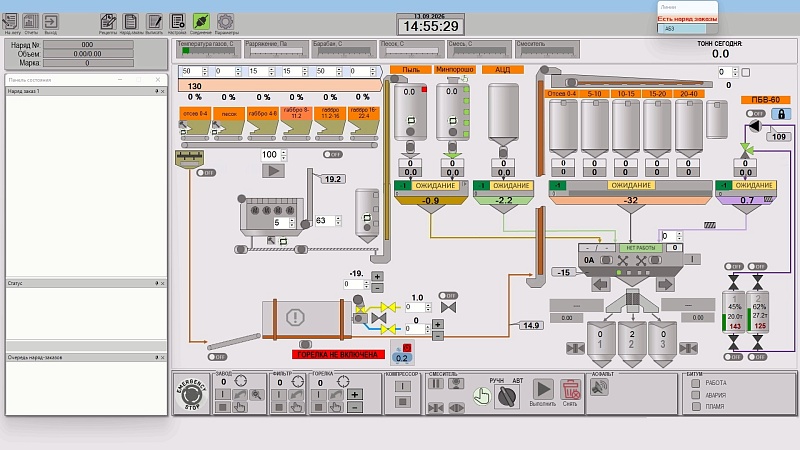Click the Асфальт horn speaker icon

(x=599, y=387)
